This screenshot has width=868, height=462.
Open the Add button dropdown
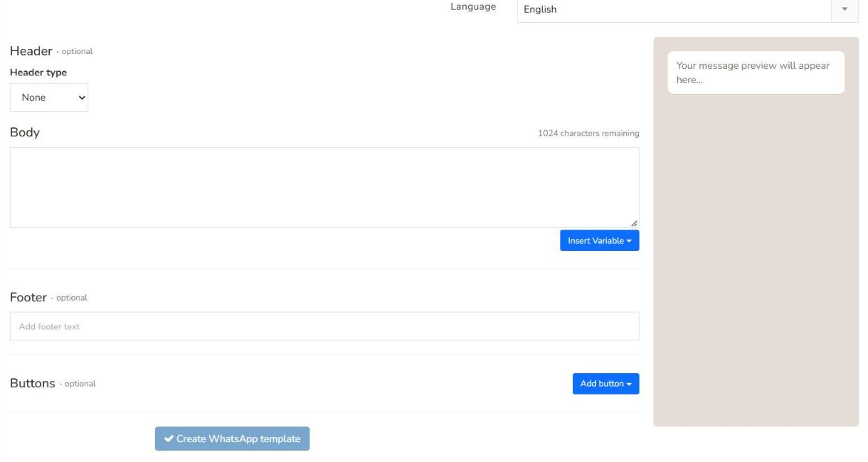(x=605, y=384)
